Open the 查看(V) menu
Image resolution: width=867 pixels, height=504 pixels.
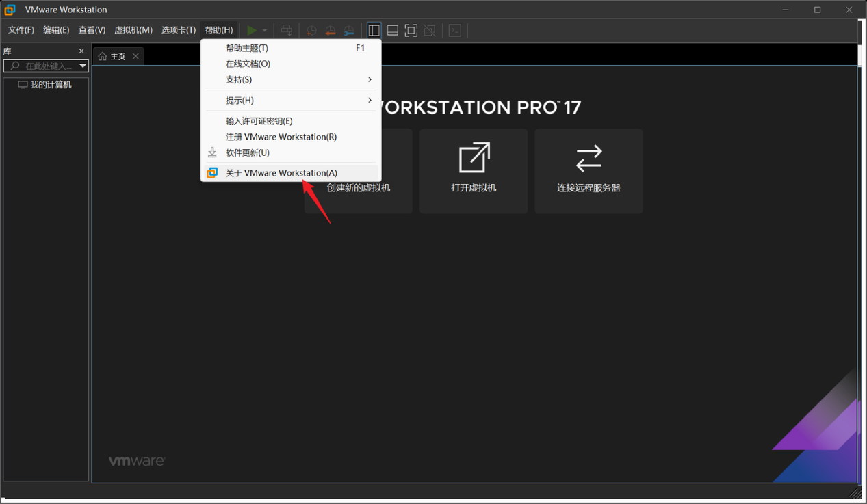point(92,30)
